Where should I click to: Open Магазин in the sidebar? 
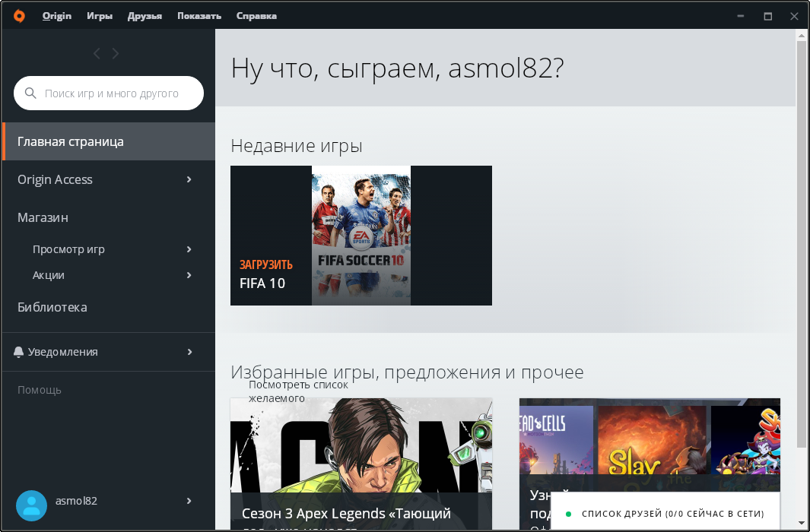coord(43,218)
